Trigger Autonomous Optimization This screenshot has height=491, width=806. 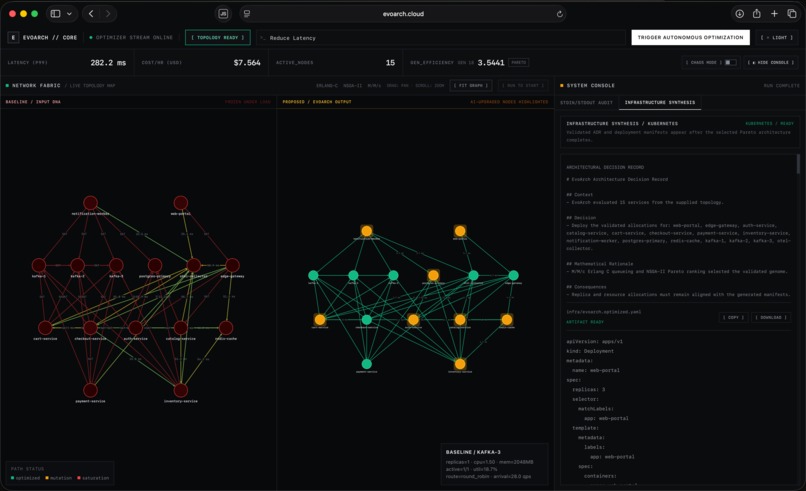tap(690, 38)
